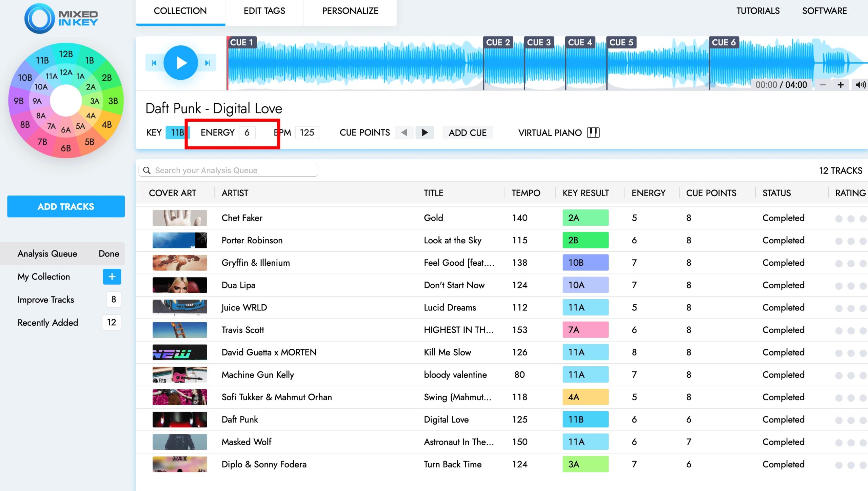Click Daft Punk cover art thumbnail
Viewport: 868px width, 491px height.
click(180, 420)
